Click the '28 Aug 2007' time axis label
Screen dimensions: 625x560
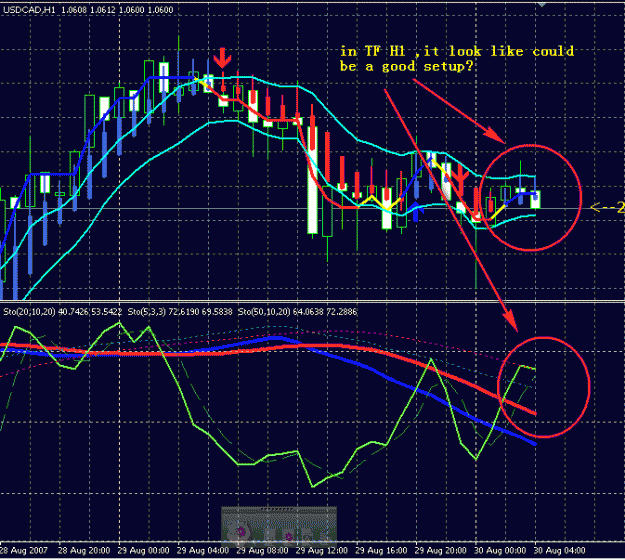click(x=24, y=550)
